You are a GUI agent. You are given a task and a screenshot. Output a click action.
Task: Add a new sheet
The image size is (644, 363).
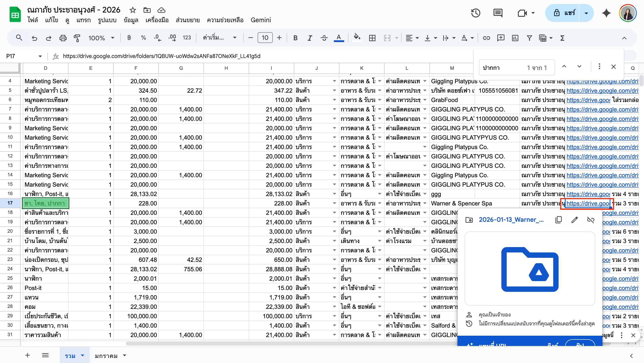click(28, 355)
